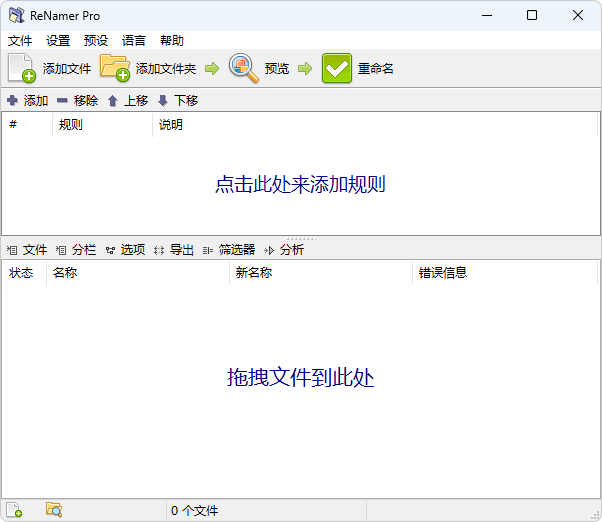Viewport: 602px width, 522px height.
Task: Click the status bar add file icon
Action: pos(15,510)
